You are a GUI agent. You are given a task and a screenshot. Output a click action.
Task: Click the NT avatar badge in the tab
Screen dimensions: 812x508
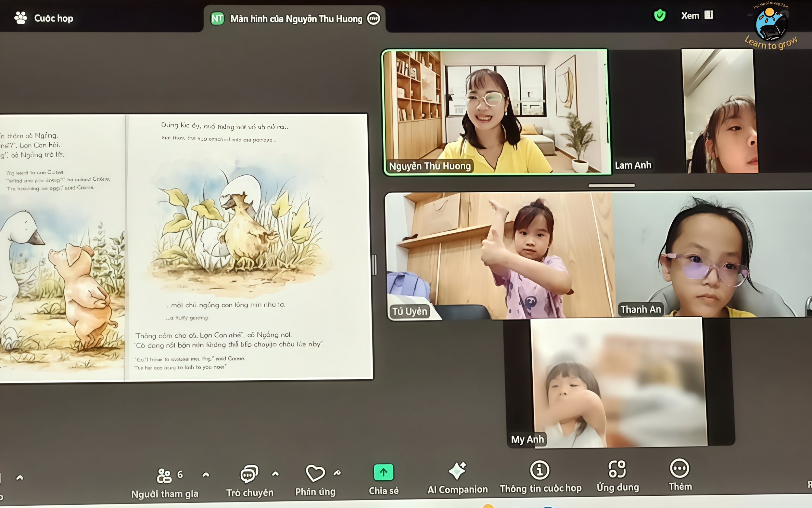[217, 19]
